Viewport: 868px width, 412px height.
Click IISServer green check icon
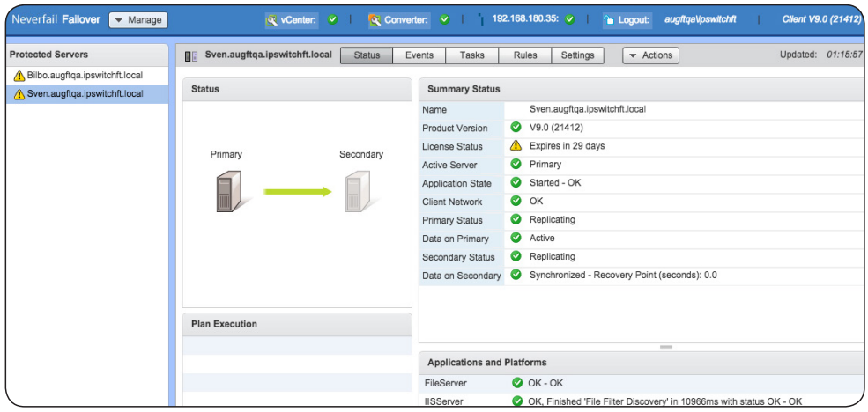(x=517, y=401)
